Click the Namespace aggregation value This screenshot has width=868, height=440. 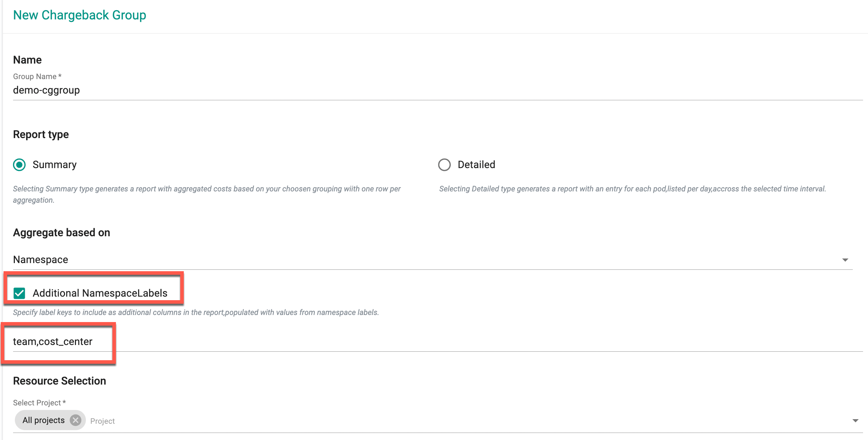tap(41, 260)
